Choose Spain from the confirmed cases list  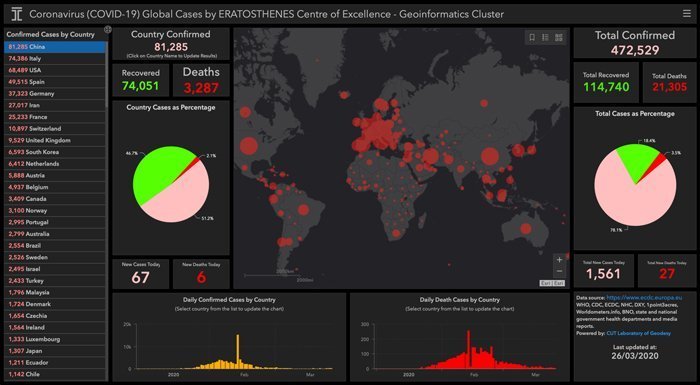[55, 82]
